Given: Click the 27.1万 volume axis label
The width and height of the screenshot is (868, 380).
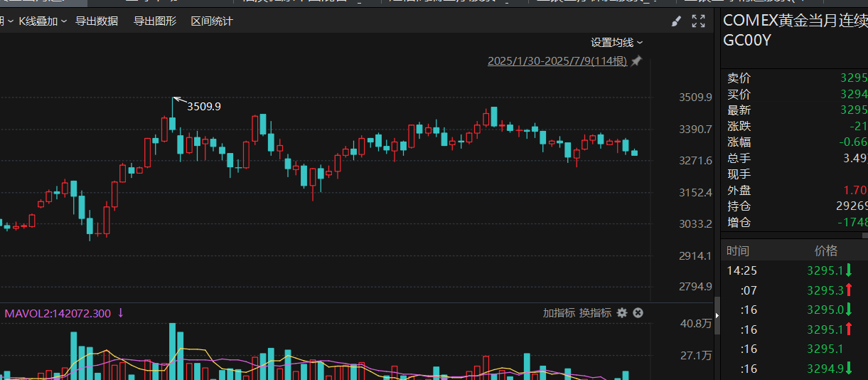Looking at the screenshot, I should (x=697, y=355).
